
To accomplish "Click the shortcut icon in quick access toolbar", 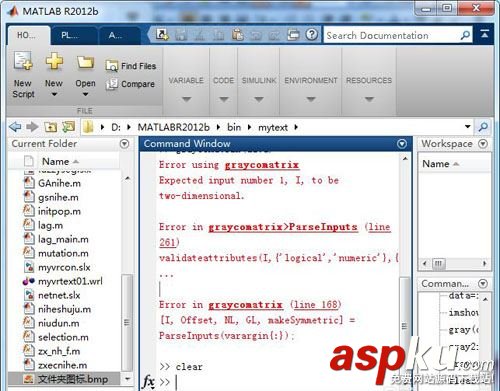I will pos(162,34).
